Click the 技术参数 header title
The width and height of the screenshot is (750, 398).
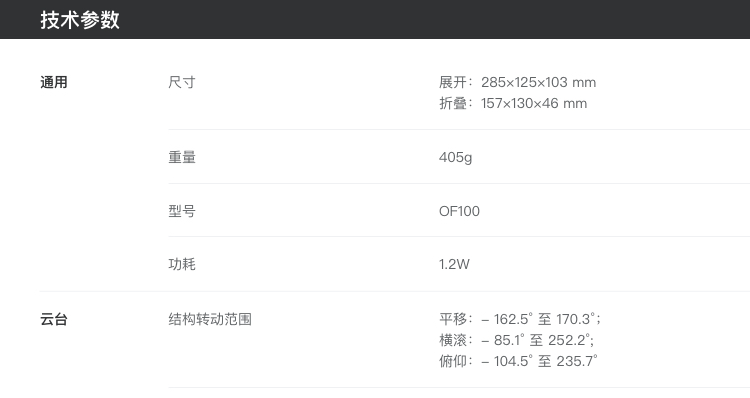pos(80,20)
